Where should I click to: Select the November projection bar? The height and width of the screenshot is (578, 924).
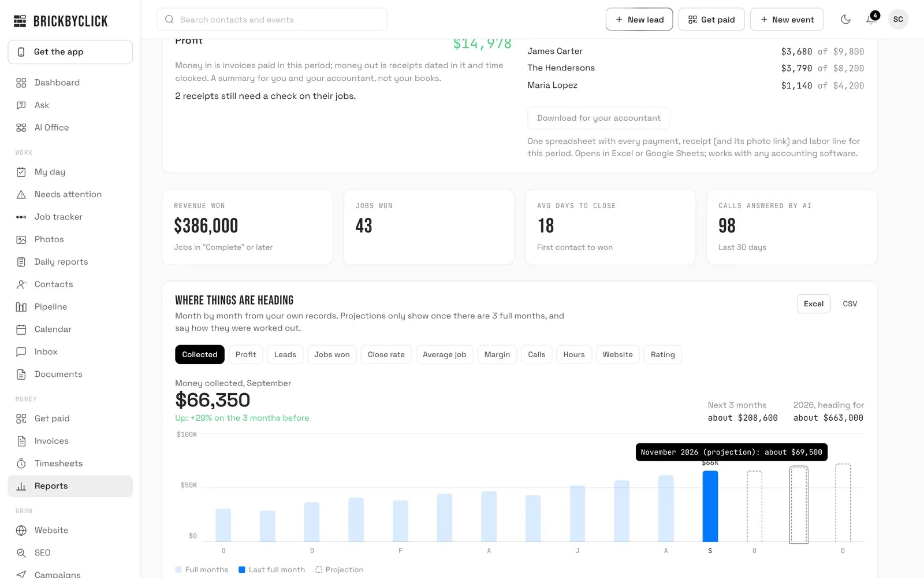tap(799, 505)
